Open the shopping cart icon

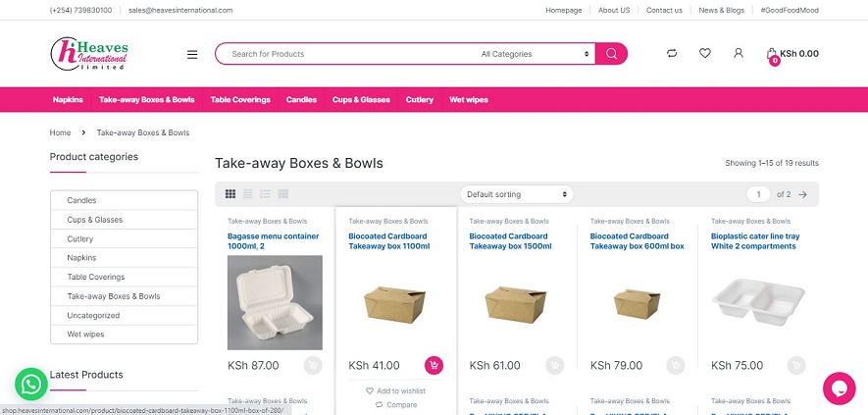pyautogui.click(x=772, y=54)
